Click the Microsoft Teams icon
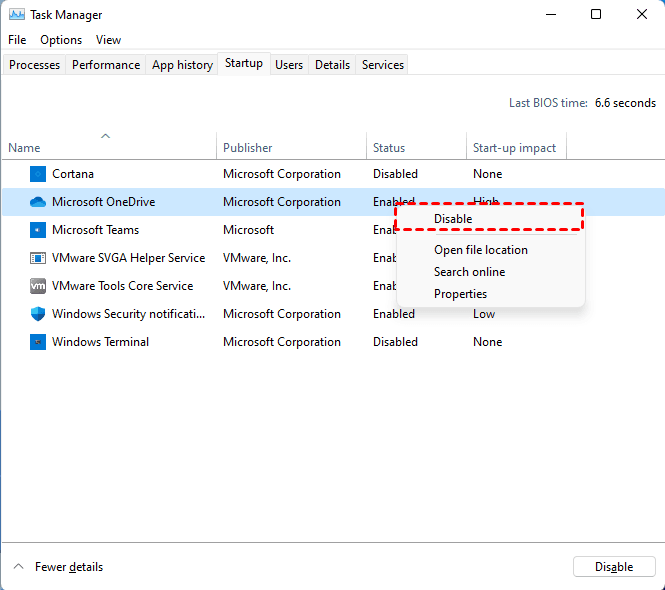Image resolution: width=665 pixels, height=590 pixels. tap(38, 230)
